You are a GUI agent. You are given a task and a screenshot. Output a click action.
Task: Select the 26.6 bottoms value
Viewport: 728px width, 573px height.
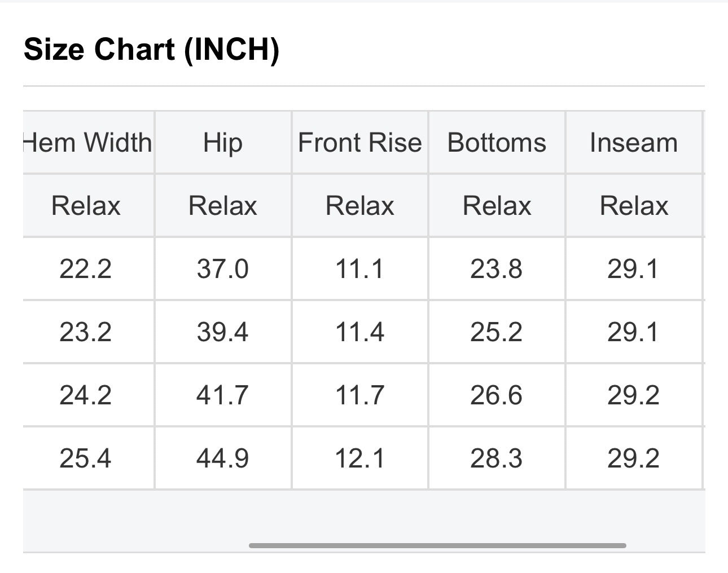[497, 395]
